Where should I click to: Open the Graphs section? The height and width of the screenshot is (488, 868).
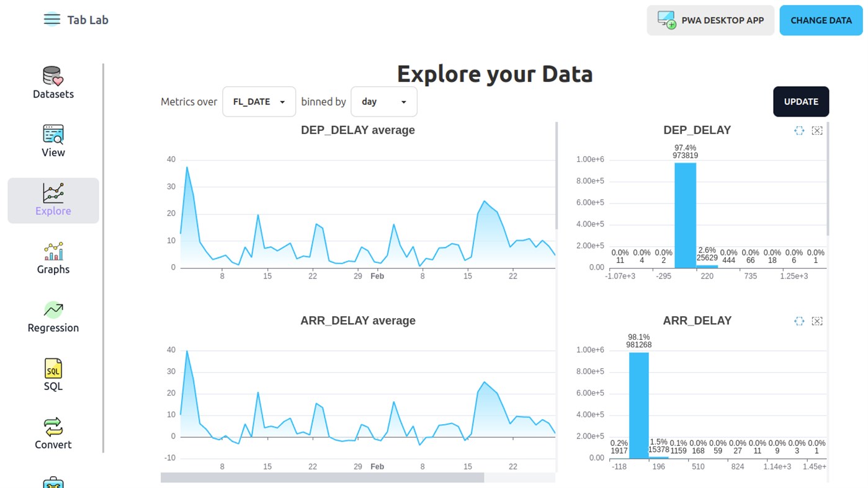pyautogui.click(x=53, y=259)
